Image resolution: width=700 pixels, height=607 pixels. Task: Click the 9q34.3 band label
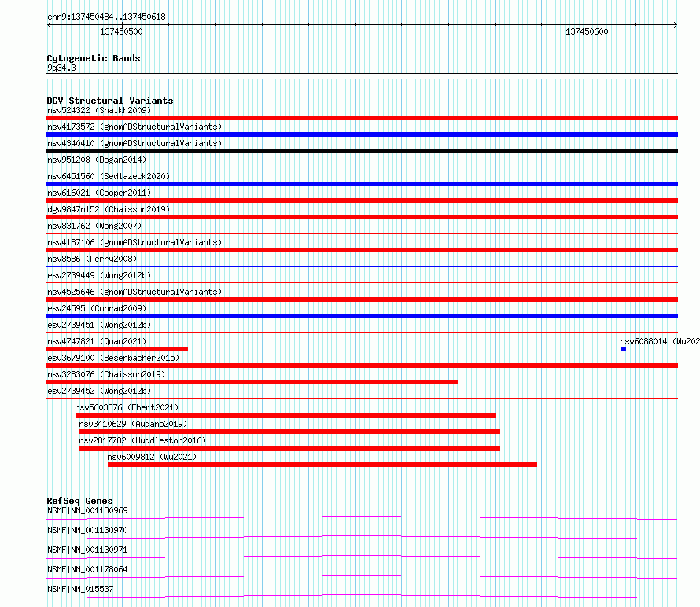click(61, 68)
